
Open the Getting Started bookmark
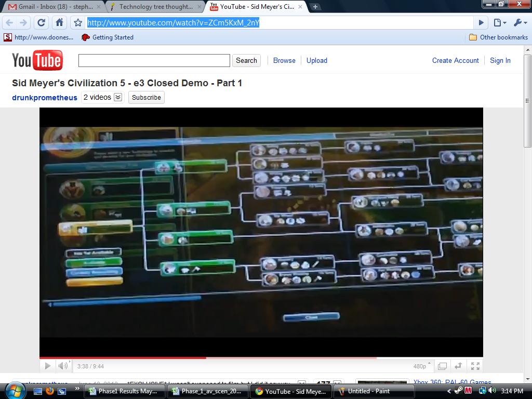point(108,37)
